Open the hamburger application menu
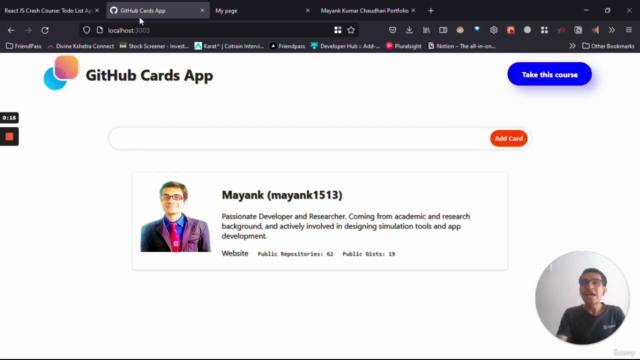640x360 pixels. click(629, 30)
